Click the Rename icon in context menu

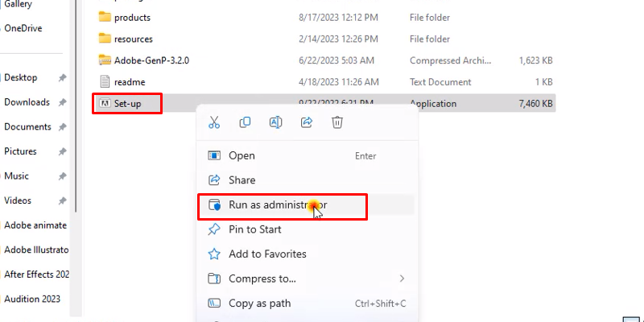(x=275, y=122)
